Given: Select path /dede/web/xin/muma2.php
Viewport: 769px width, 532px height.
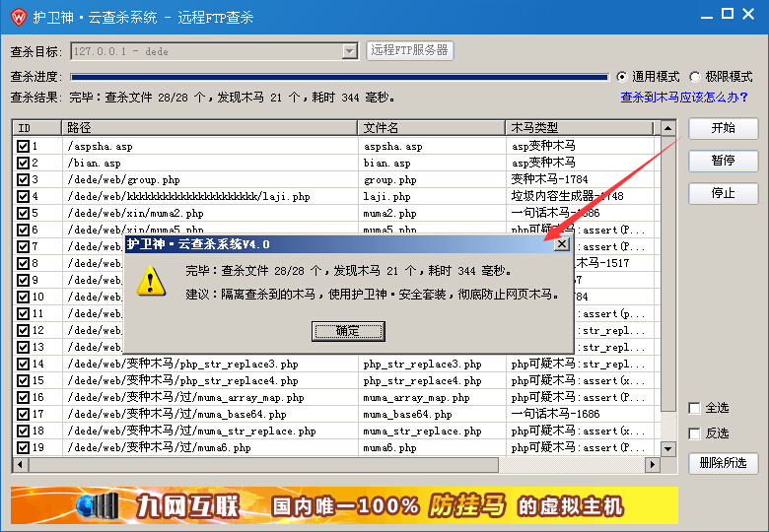Looking at the screenshot, I should point(135,213).
